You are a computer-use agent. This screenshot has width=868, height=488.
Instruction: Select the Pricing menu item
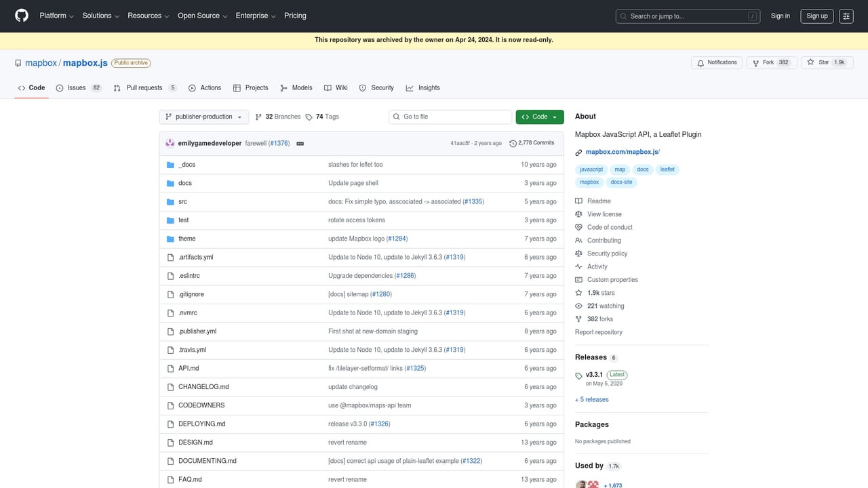click(295, 16)
